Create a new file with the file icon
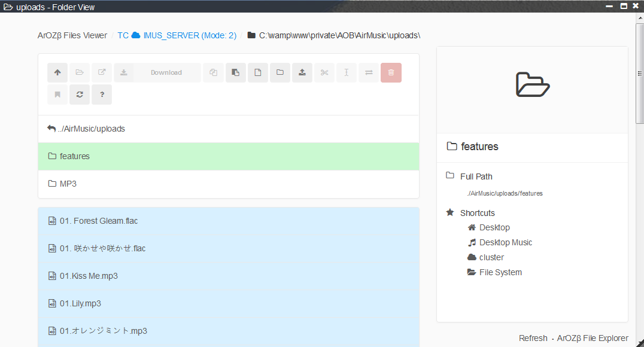The image size is (644, 347). point(258,73)
